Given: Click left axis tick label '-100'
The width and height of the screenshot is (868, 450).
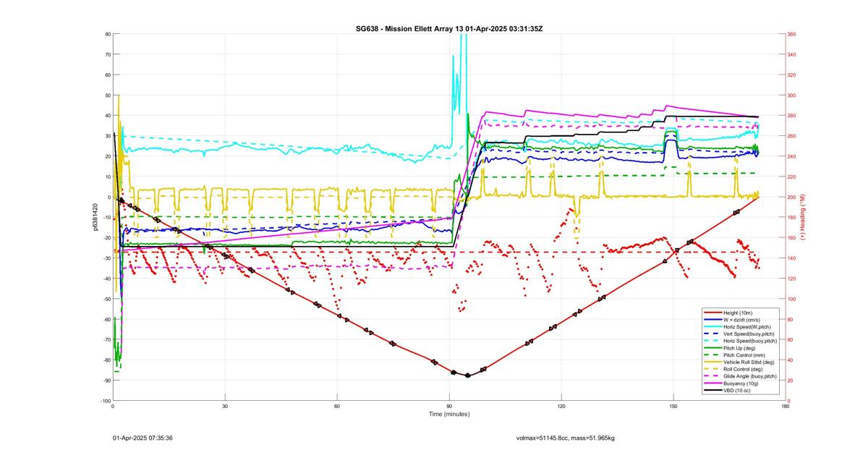Looking at the screenshot, I should tap(106, 401).
